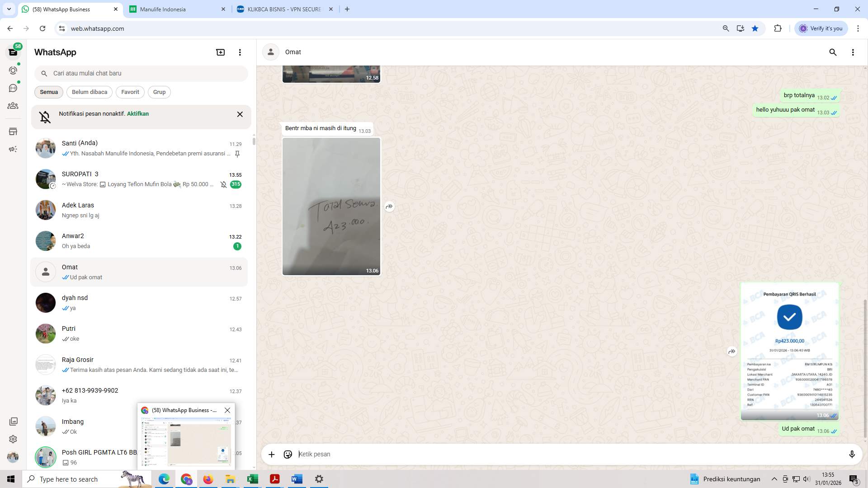The image size is (868, 488).
Task: Open the Channels section
Action: [x=13, y=88]
